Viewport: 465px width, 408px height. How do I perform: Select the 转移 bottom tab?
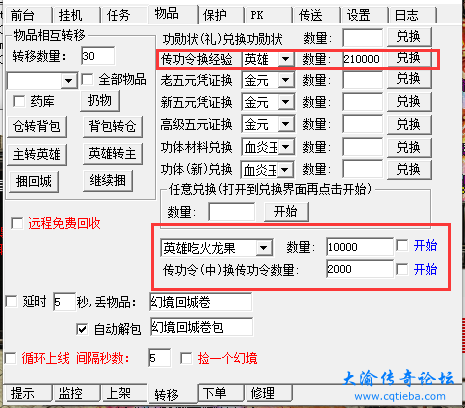(173, 394)
